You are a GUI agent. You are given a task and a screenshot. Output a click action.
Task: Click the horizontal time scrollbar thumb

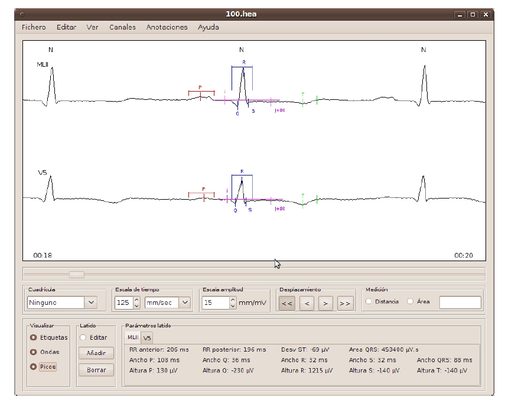[76, 275]
